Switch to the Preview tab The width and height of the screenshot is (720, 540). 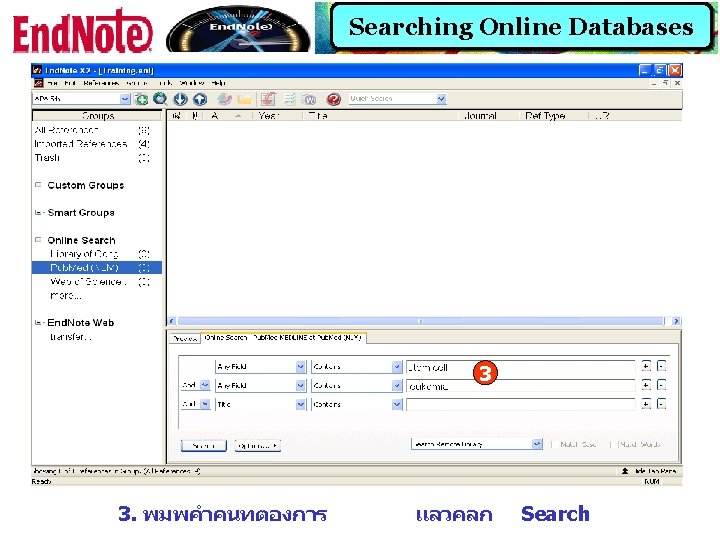click(x=185, y=338)
